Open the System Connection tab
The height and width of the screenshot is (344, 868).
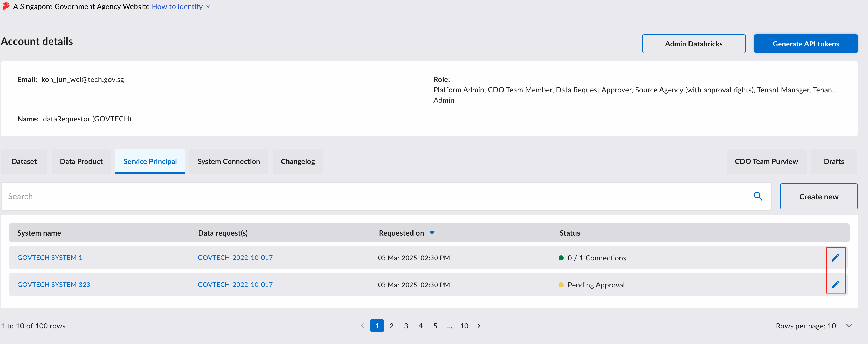pos(229,161)
